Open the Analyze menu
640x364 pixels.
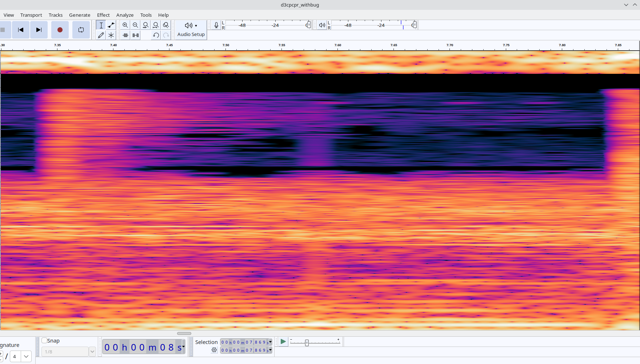tap(125, 15)
